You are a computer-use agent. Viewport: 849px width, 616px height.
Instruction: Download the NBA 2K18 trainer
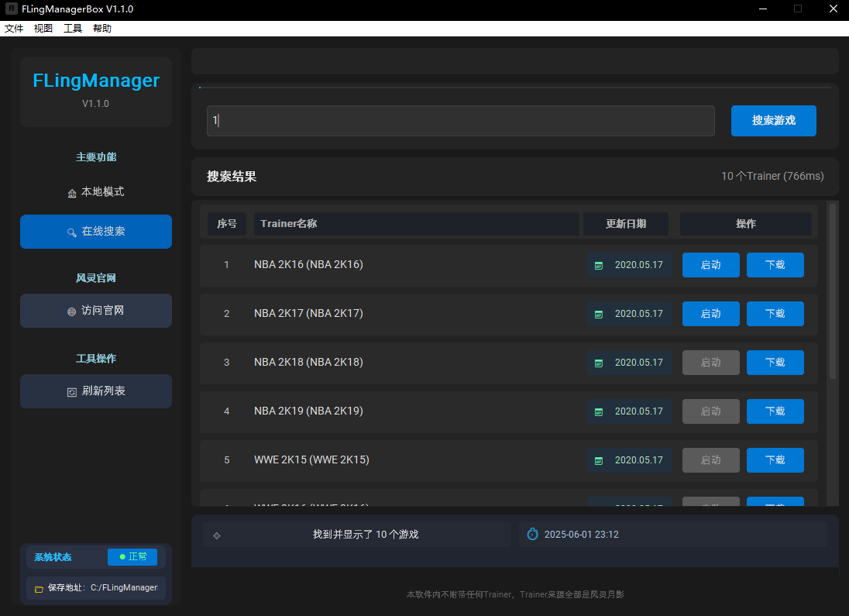tap(775, 363)
